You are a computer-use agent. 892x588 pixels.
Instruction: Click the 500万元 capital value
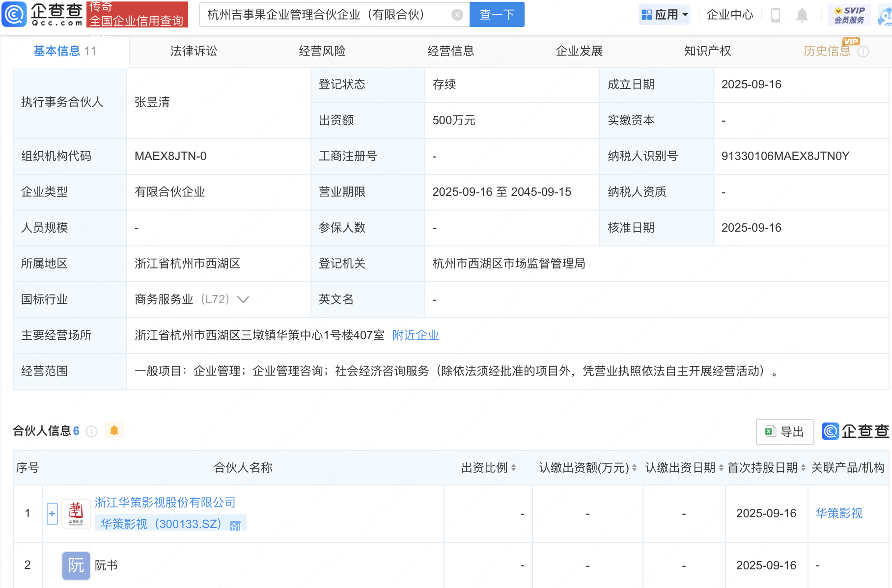(x=454, y=120)
